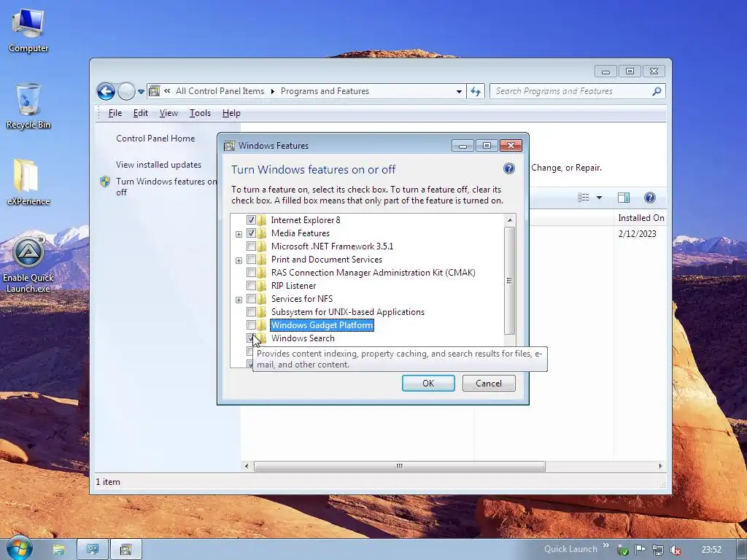Open the Edit menu
This screenshot has width=747, height=560.
click(x=141, y=113)
